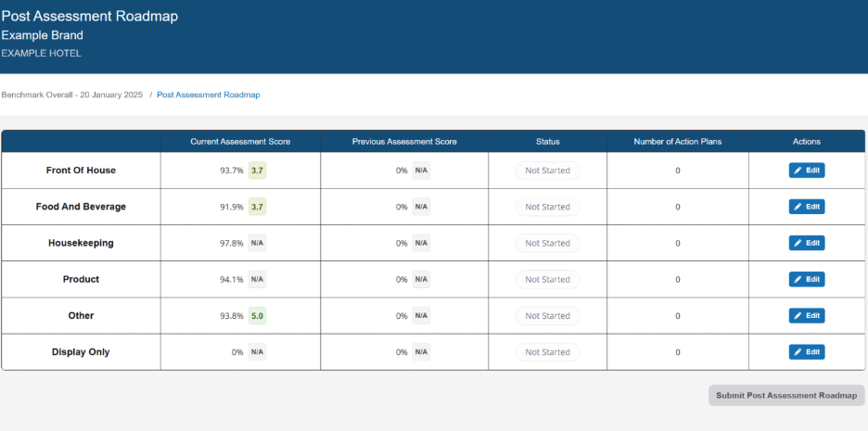Select Previous Assessment Score column header

pyautogui.click(x=404, y=142)
